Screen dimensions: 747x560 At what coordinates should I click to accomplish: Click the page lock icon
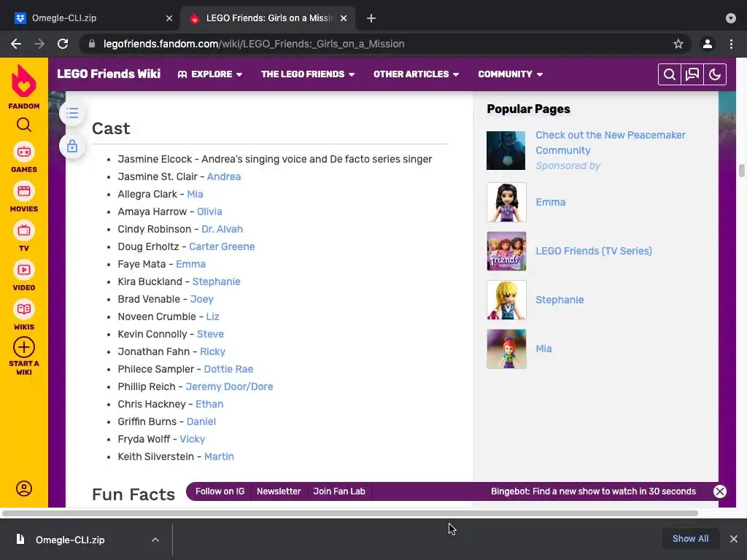pos(72,146)
